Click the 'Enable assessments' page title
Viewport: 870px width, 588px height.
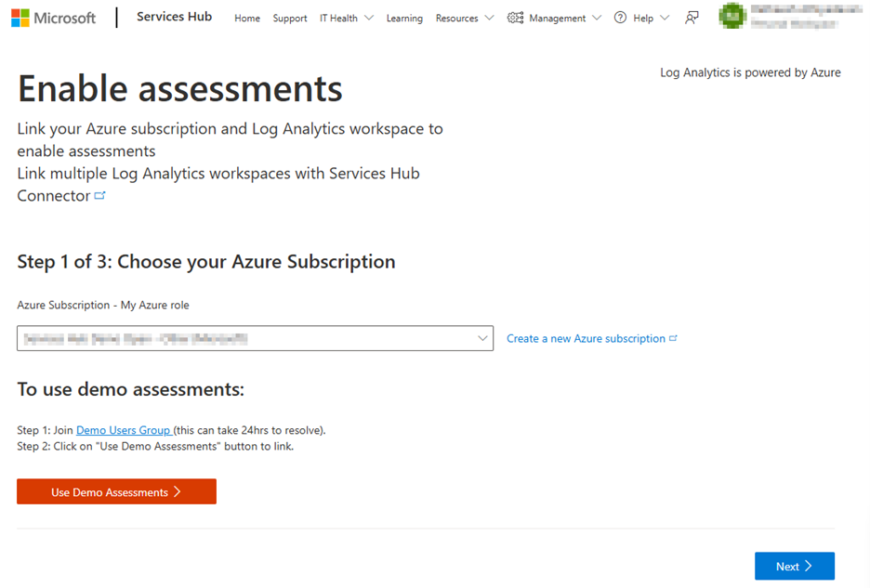click(x=180, y=88)
